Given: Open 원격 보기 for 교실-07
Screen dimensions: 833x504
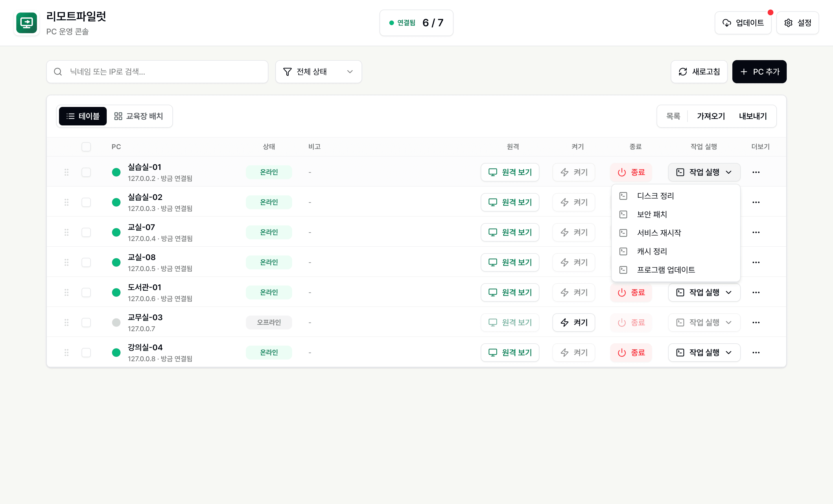Looking at the screenshot, I should (x=510, y=232).
